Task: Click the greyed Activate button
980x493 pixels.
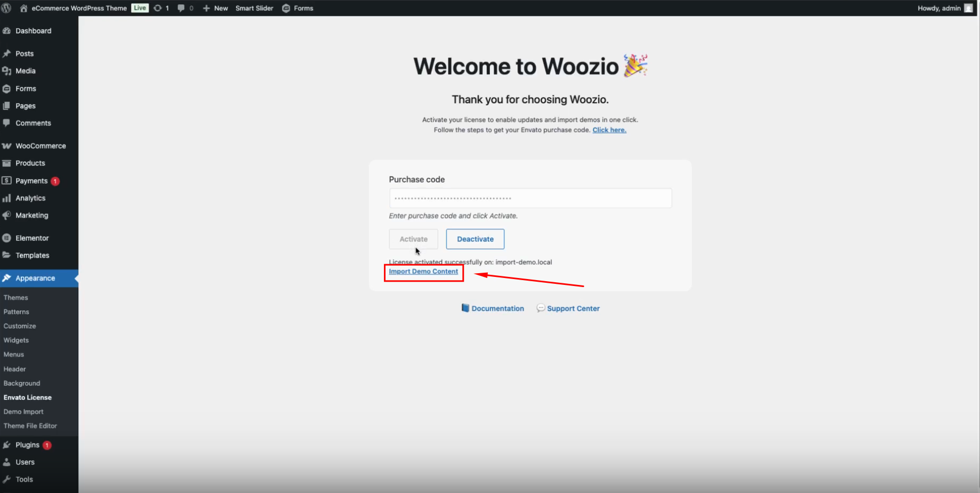Action: [x=413, y=239]
